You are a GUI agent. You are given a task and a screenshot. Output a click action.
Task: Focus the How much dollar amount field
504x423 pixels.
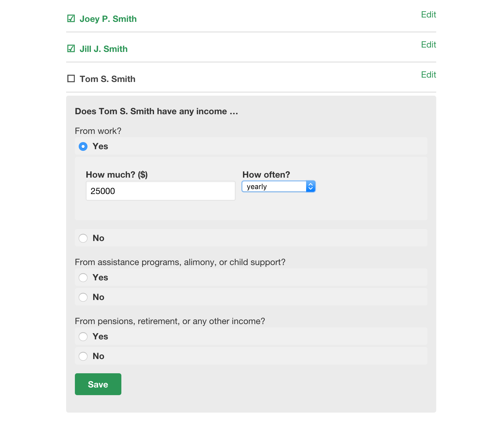(160, 191)
